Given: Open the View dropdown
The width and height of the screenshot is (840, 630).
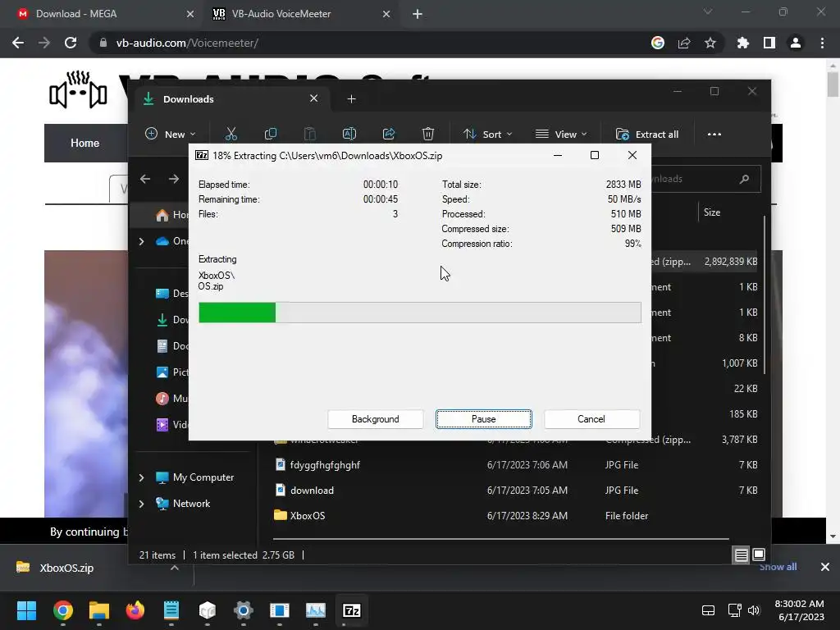Looking at the screenshot, I should click(x=561, y=134).
